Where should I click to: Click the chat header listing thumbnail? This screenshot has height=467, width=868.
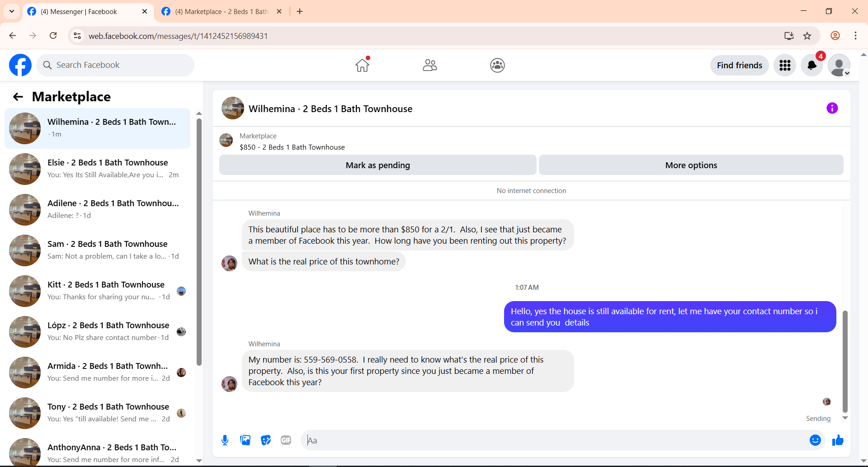tap(233, 108)
